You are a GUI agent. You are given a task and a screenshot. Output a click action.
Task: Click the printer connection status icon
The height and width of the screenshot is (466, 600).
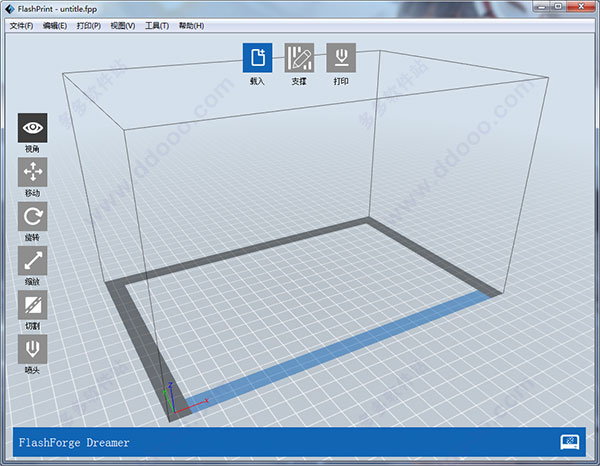(x=570, y=442)
